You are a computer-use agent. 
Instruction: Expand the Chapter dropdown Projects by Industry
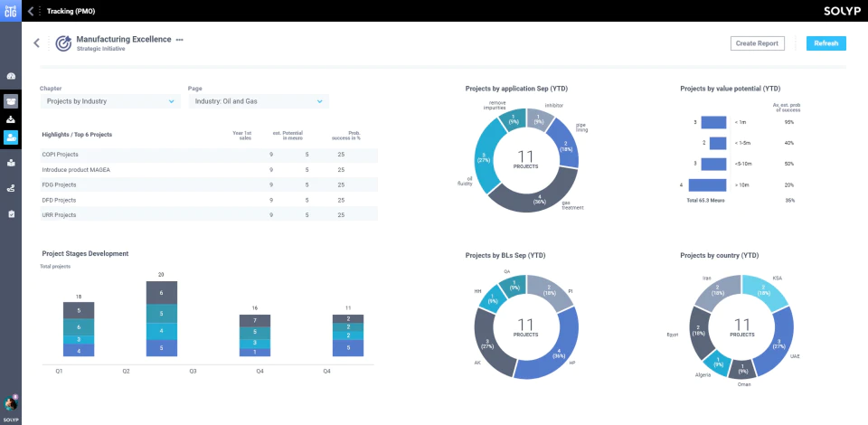(x=110, y=101)
